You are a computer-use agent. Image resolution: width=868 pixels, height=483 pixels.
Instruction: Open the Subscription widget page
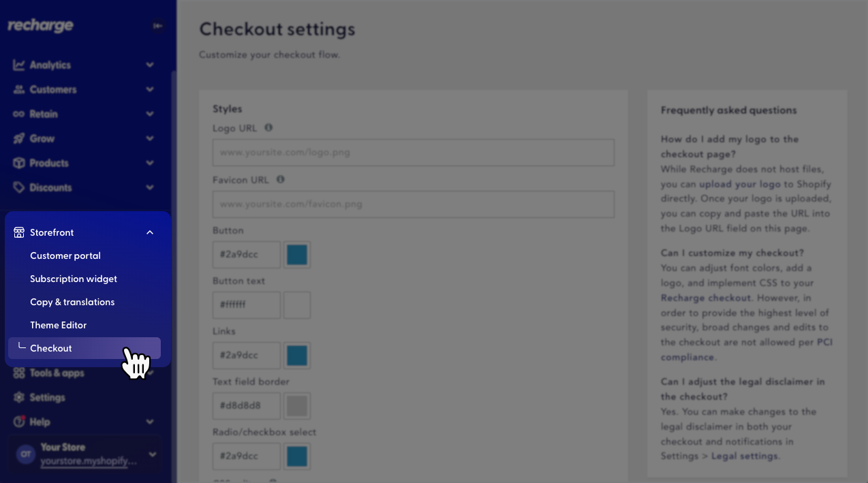(x=74, y=279)
